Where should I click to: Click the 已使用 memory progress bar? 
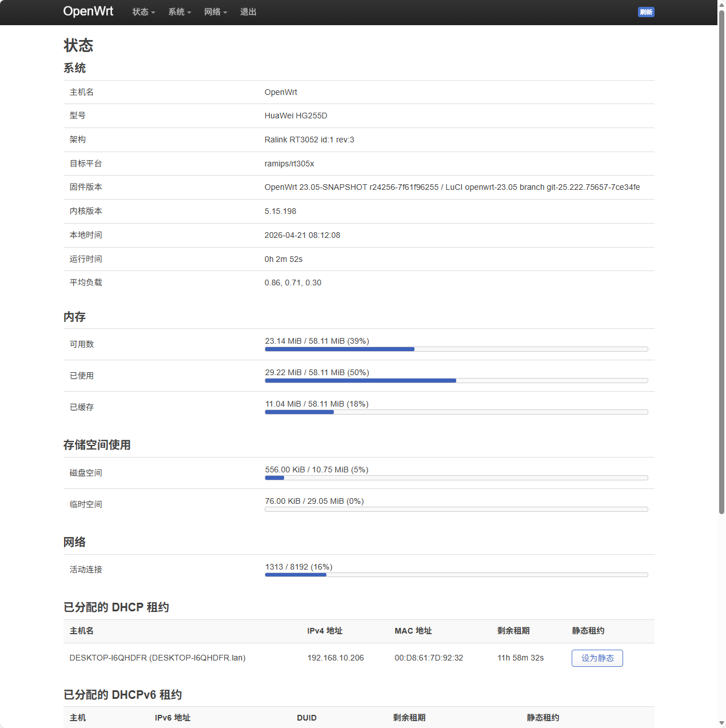(456, 380)
